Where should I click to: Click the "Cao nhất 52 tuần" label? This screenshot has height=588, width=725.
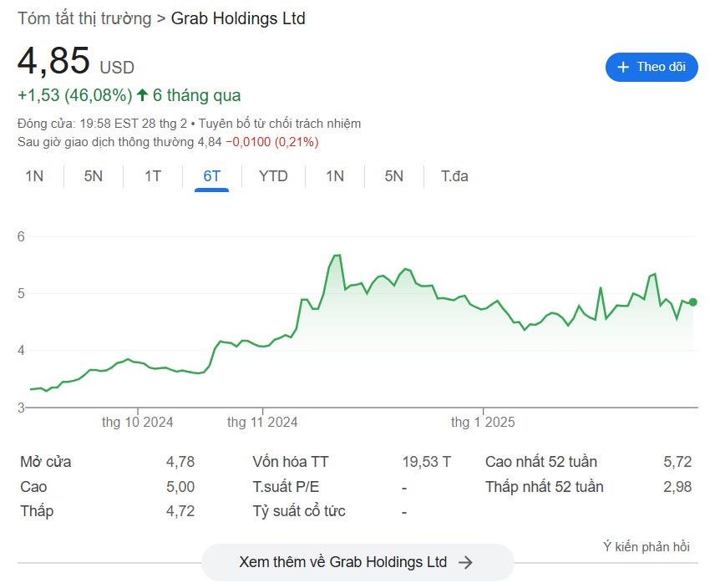[541, 462]
